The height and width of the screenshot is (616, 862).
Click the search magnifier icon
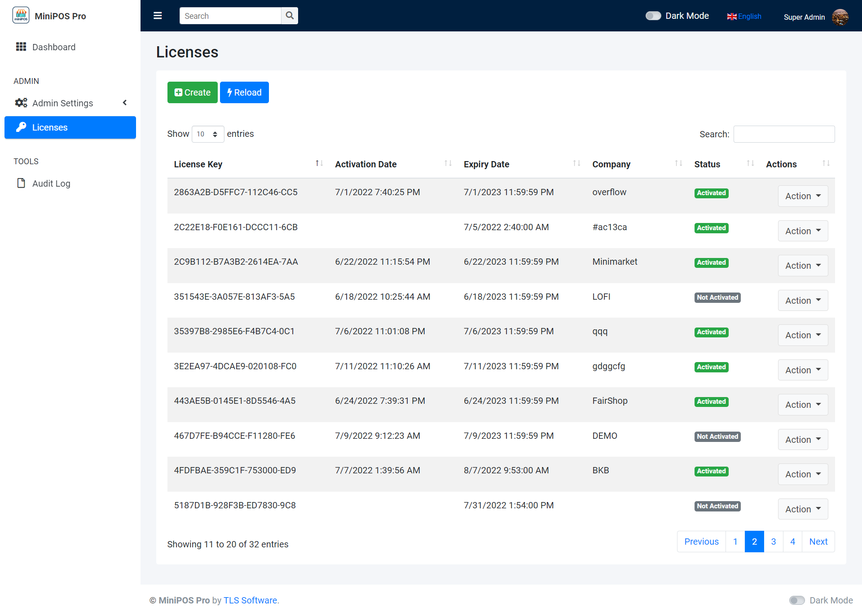coord(290,16)
